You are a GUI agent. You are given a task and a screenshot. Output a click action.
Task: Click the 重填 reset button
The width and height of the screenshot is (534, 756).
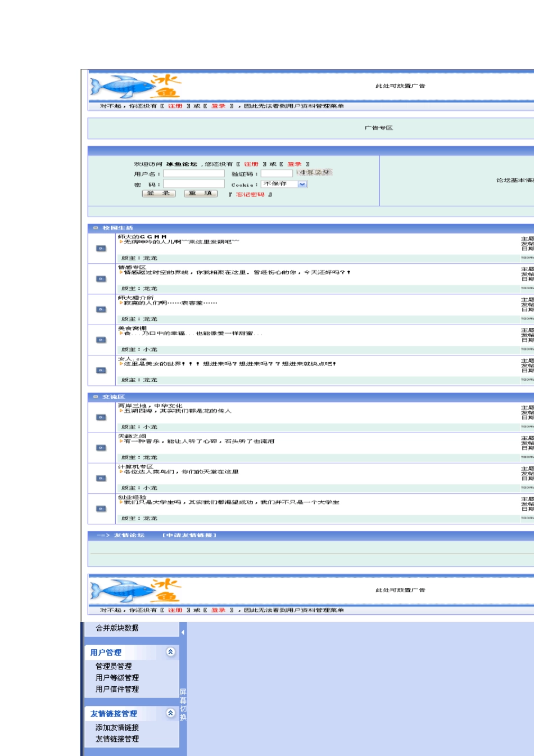[x=200, y=193]
